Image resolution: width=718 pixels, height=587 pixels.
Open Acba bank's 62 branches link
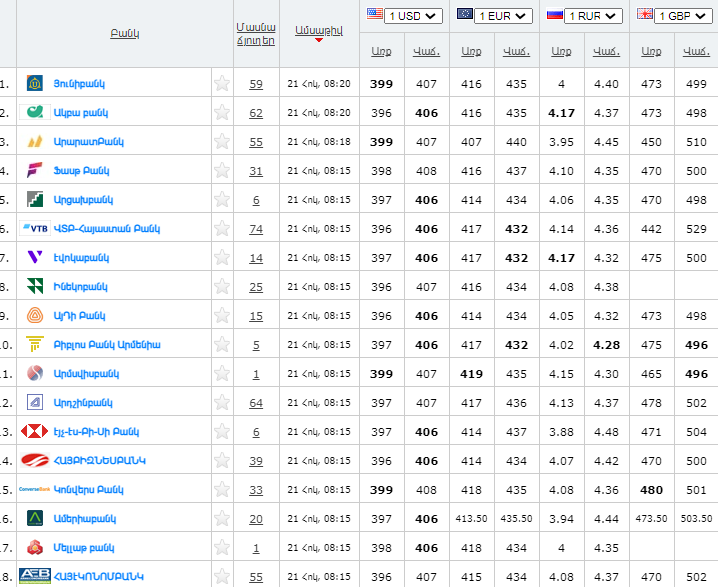[x=256, y=113]
